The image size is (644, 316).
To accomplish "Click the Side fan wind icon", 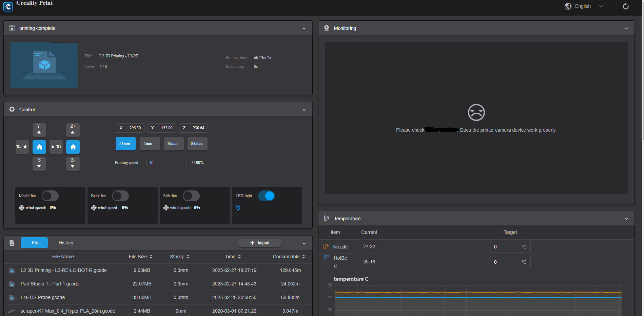I will pos(166,208).
